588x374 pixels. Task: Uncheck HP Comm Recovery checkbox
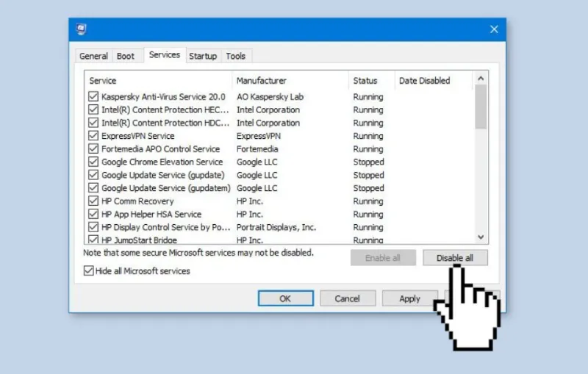tap(93, 201)
